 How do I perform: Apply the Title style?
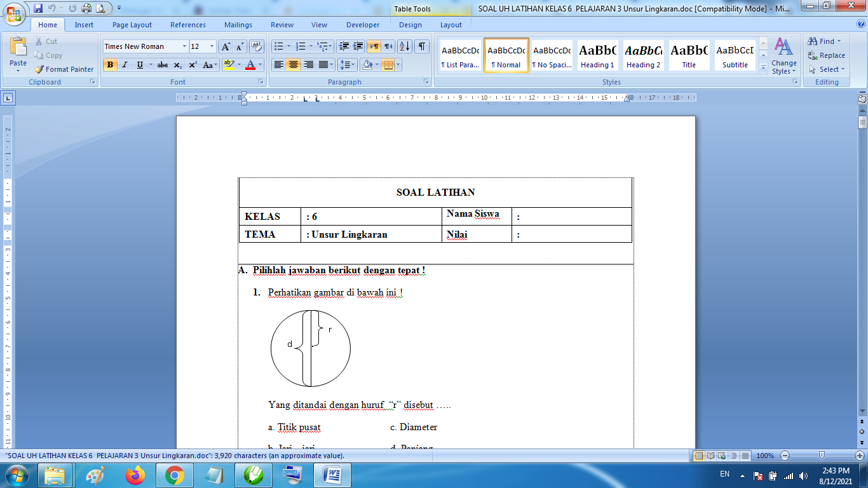click(x=689, y=55)
